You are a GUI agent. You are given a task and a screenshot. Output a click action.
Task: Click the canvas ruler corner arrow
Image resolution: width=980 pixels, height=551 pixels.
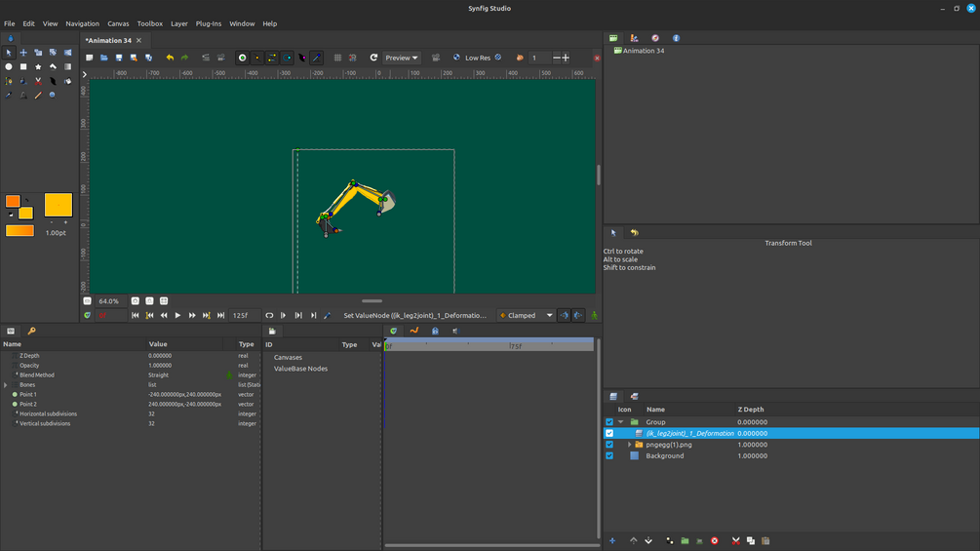85,74
